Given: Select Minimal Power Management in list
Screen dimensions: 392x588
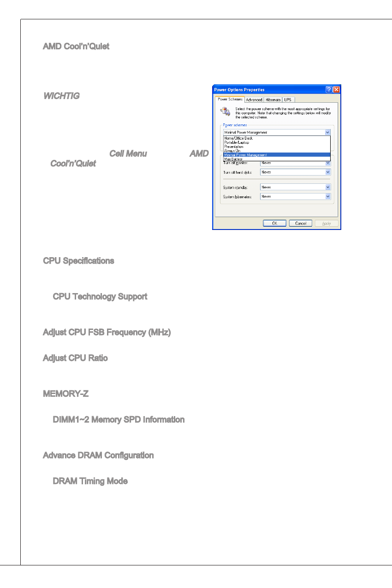Looking at the screenshot, I should click(277, 155).
